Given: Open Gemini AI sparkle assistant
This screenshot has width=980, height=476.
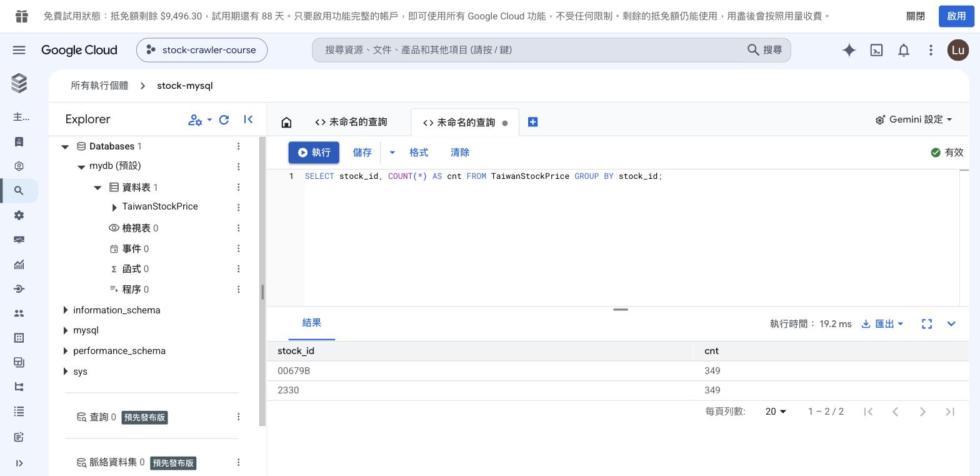Looking at the screenshot, I should click(x=849, y=50).
